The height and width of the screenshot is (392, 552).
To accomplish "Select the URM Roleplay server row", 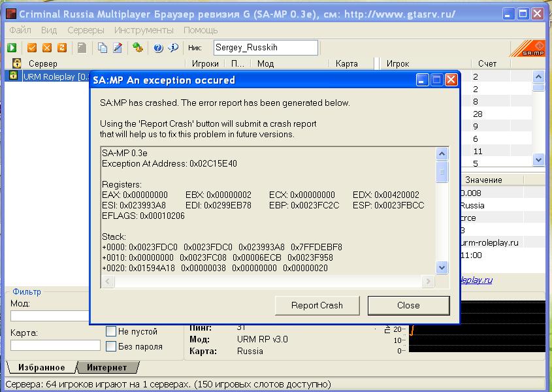I will click(48, 76).
